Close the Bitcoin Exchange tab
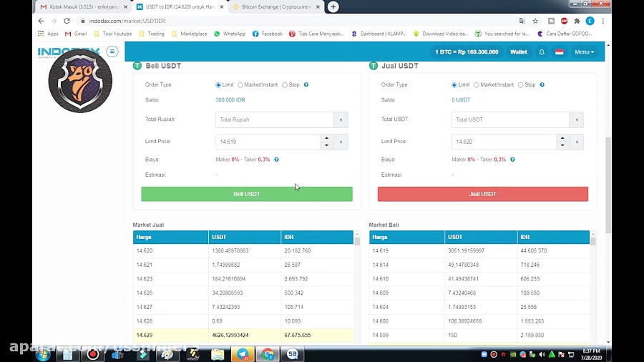The width and height of the screenshot is (644, 362). pos(318,7)
